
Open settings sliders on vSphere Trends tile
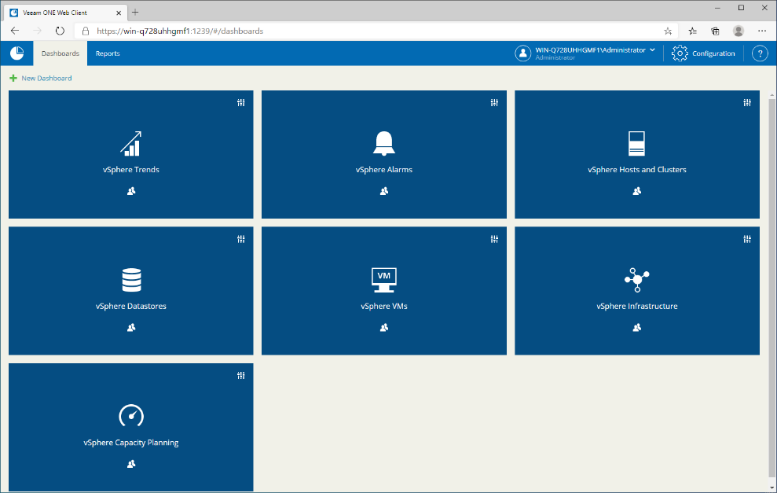point(241,103)
